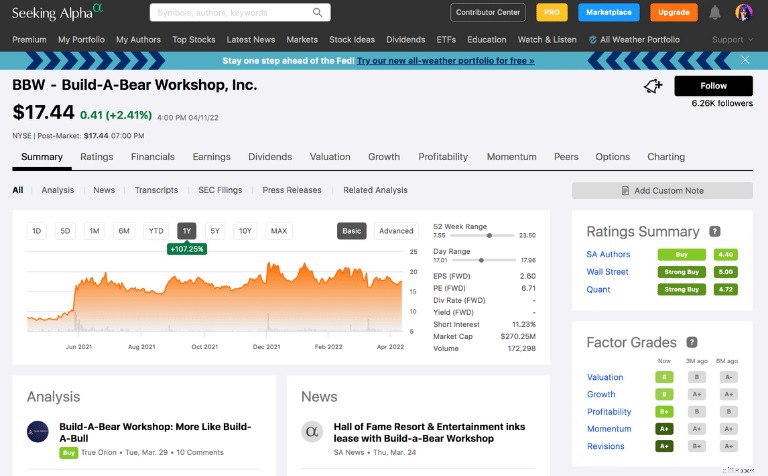The height and width of the screenshot is (476, 768).
Task: Filter feed by Press Releases
Action: point(292,190)
